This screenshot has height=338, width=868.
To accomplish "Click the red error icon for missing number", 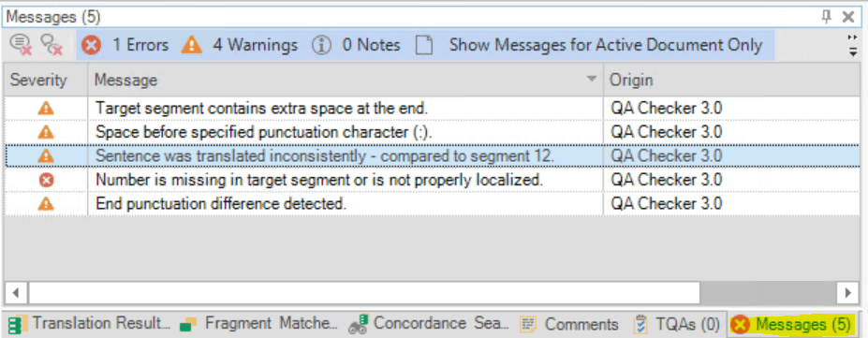I will pyautogui.click(x=47, y=180).
